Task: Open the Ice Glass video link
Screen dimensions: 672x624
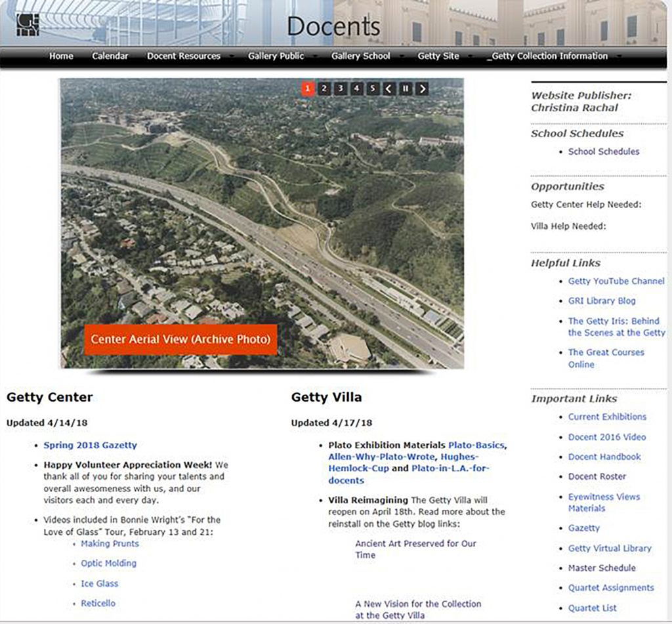Action: [x=100, y=584]
